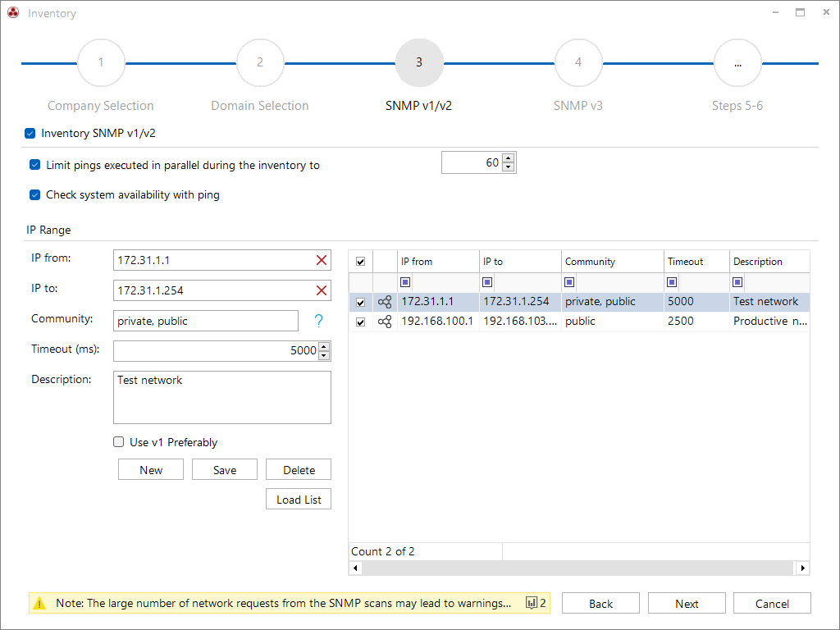Click the 192.168.103.… IP to cell
The image size is (840, 630).
point(519,322)
